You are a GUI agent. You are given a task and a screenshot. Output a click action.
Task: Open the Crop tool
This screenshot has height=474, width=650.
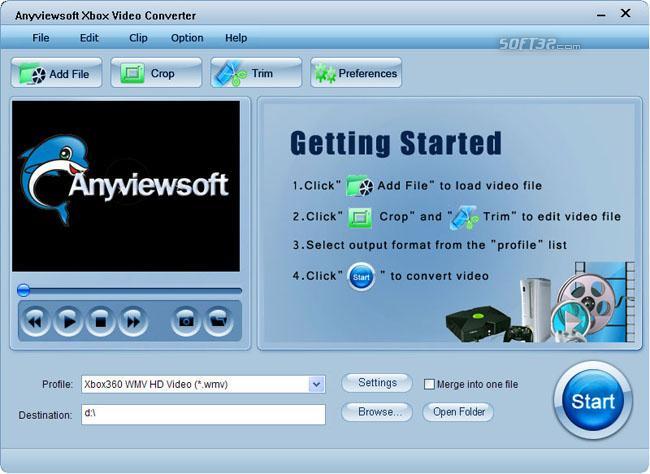pos(156,73)
